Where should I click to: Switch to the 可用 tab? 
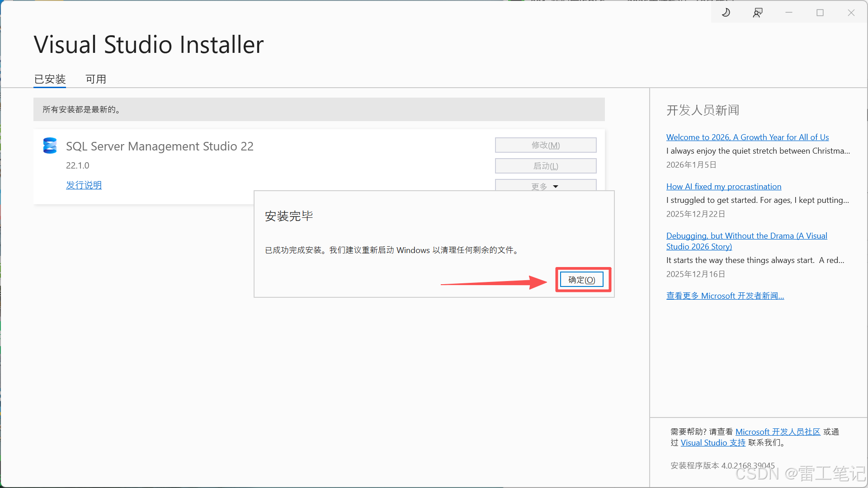96,79
